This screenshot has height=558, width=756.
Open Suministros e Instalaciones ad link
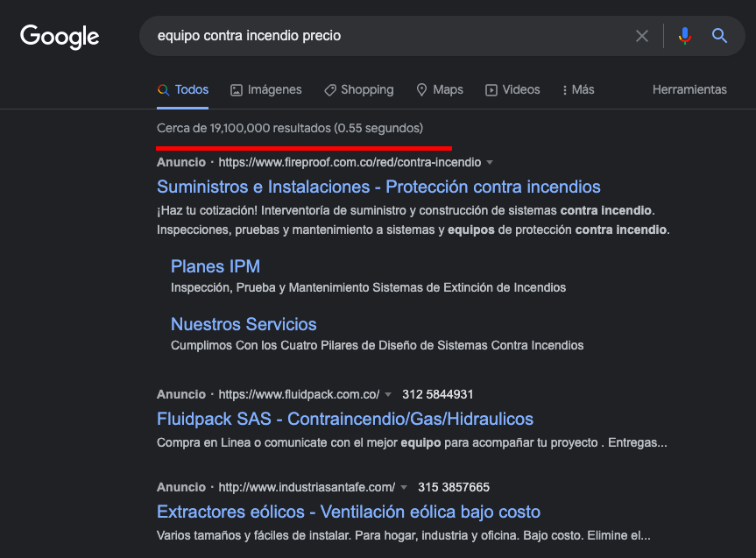click(378, 187)
